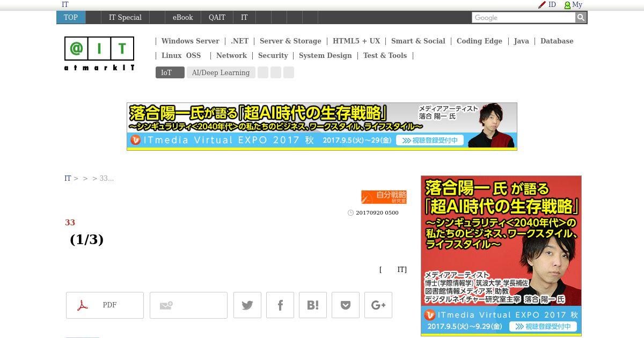Viewport: 644px width, 338px height.
Task: Share article on Facebook
Action: pos(280,305)
